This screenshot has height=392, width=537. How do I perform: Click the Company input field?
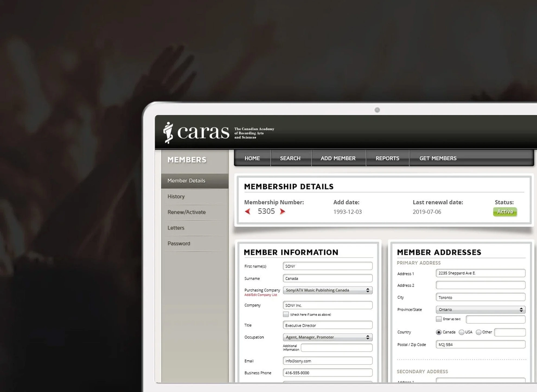[328, 305]
